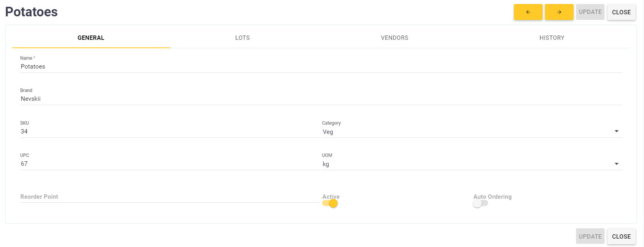Viewport: 644px width, 247px height.
Task: Switch to the Lots tab
Action: coord(242,38)
